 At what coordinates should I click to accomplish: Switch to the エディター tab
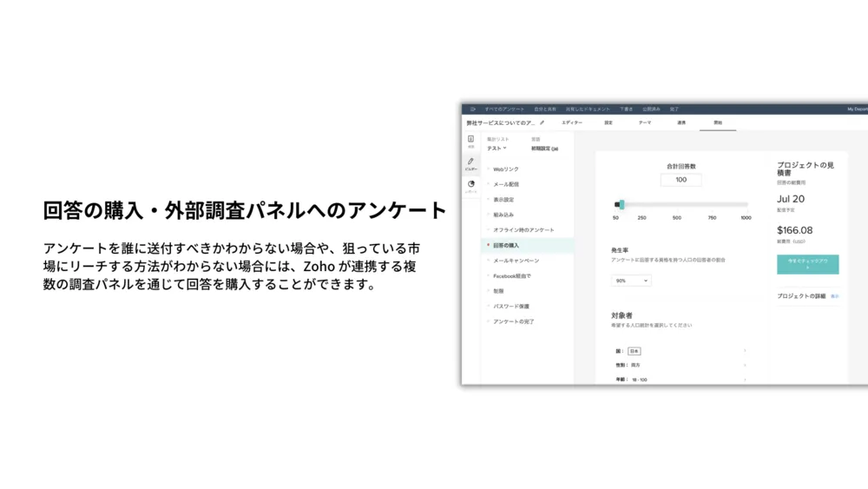point(572,122)
